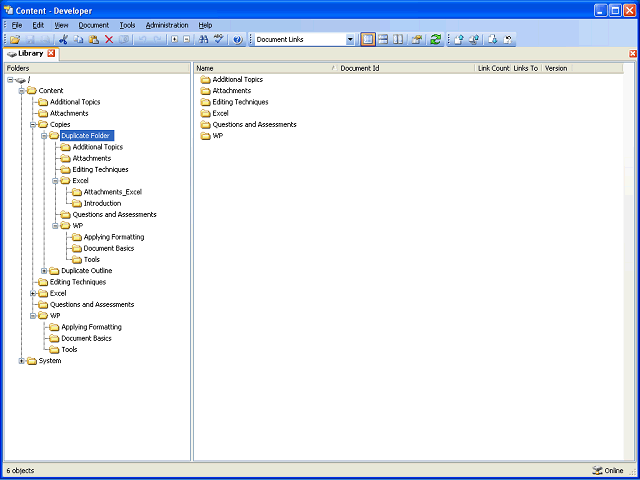Collapse Excel node inside Duplicate Folder
Image resolution: width=640 pixels, height=480 pixels.
point(56,181)
